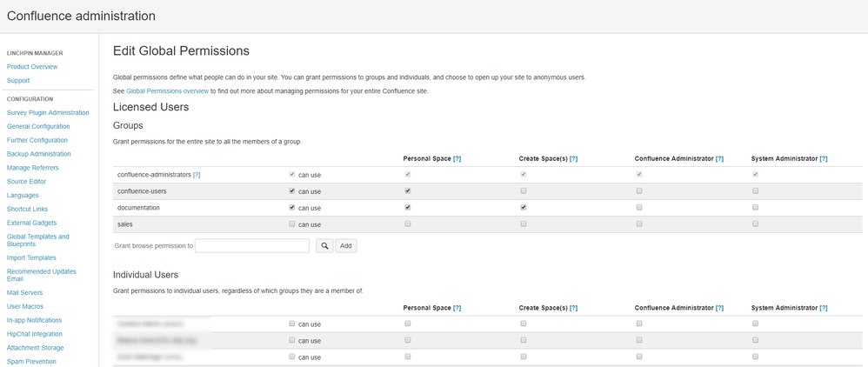
Task: Focus the 'Grant browse permission to' field
Action: coord(252,246)
